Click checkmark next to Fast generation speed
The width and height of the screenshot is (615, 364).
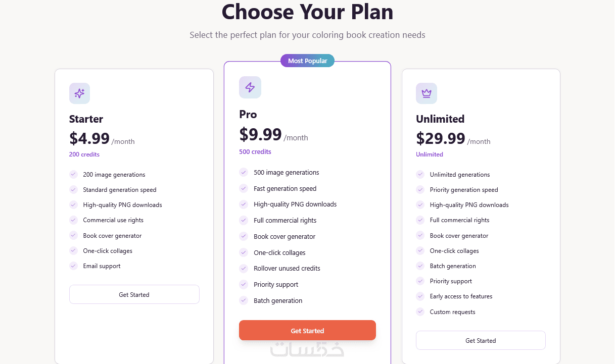pyautogui.click(x=244, y=188)
